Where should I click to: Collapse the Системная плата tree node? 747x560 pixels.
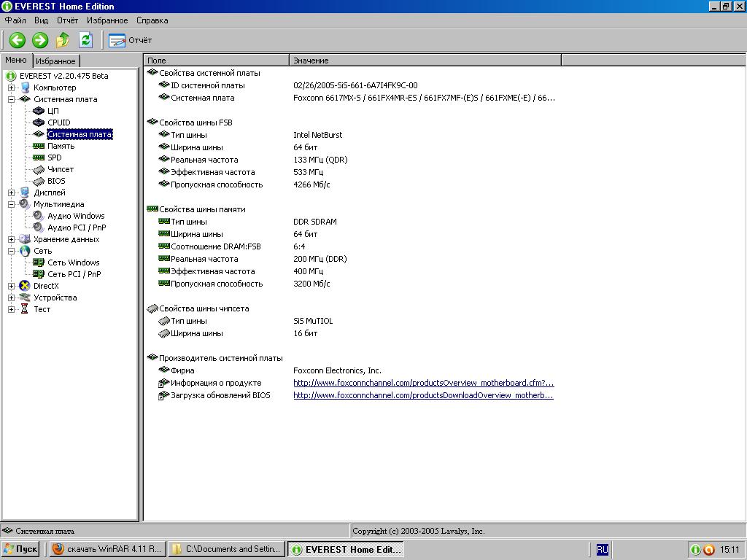12,99
